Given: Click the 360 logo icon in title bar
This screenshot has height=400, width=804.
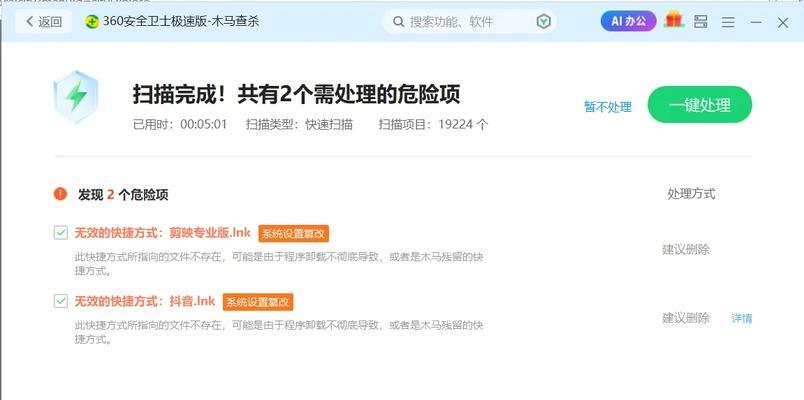Looking at the screenshot, I should click(92, 22).
